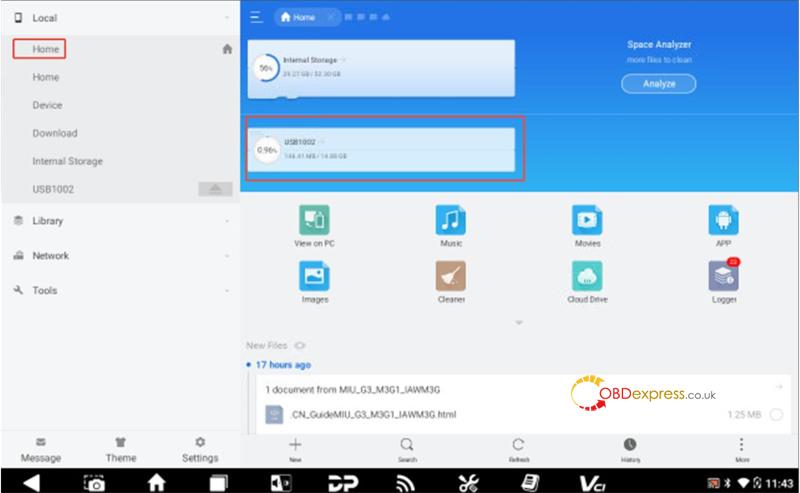Open the Theme section
Viewport: 800px width, 493px height.
(120, 450)
